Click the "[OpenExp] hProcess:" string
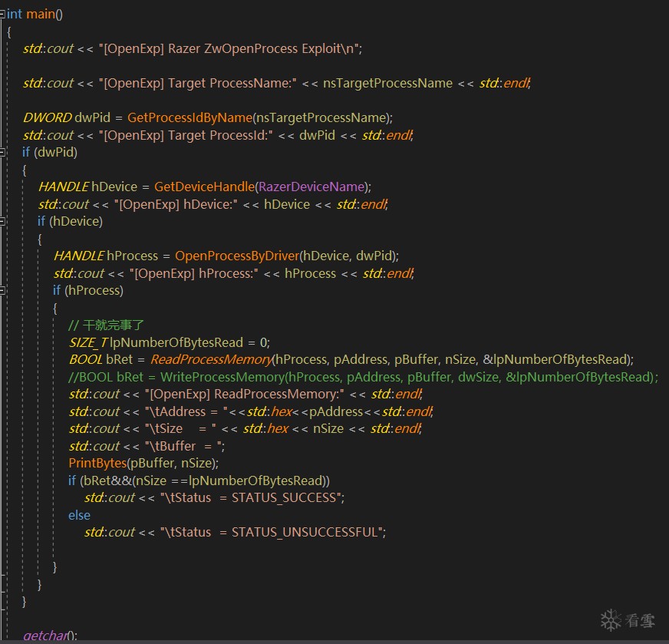This screenshot has height=644, width=669. (194, 273)
